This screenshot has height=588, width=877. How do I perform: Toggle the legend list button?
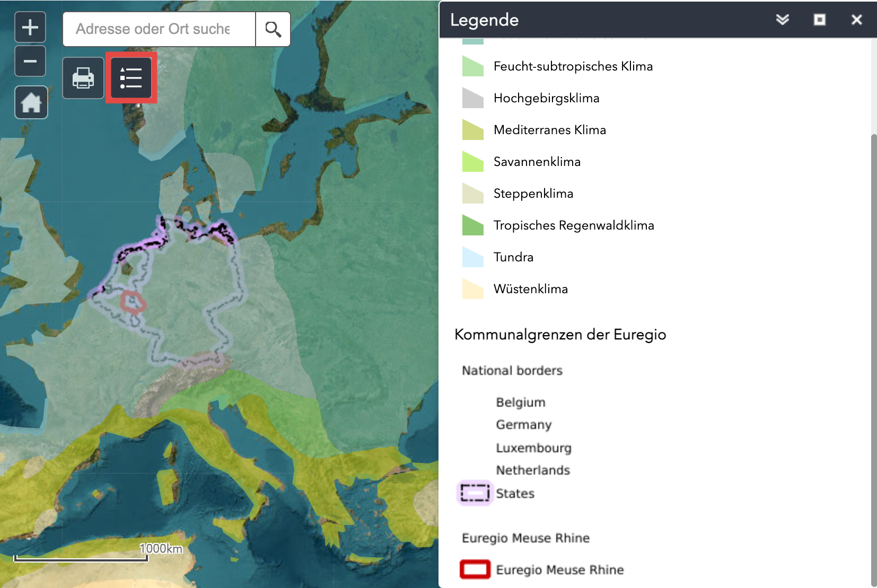tap(131, 78)
